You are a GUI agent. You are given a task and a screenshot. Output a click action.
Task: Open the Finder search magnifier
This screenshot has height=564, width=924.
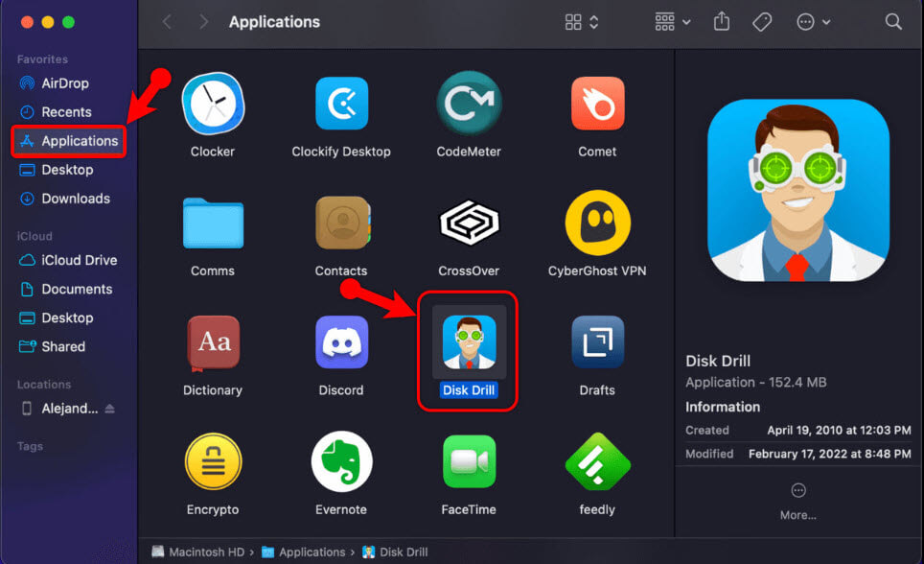pyautogui.click(x=893, y=22)
